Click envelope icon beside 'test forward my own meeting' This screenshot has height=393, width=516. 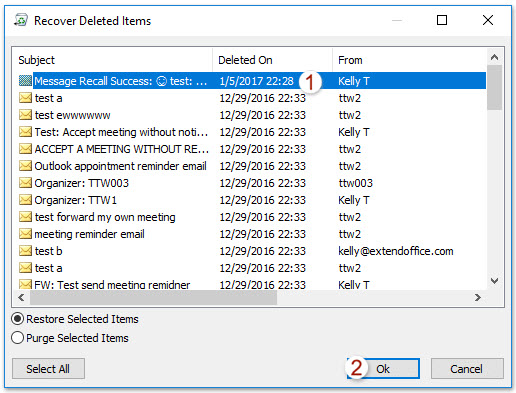click(25, 217)
